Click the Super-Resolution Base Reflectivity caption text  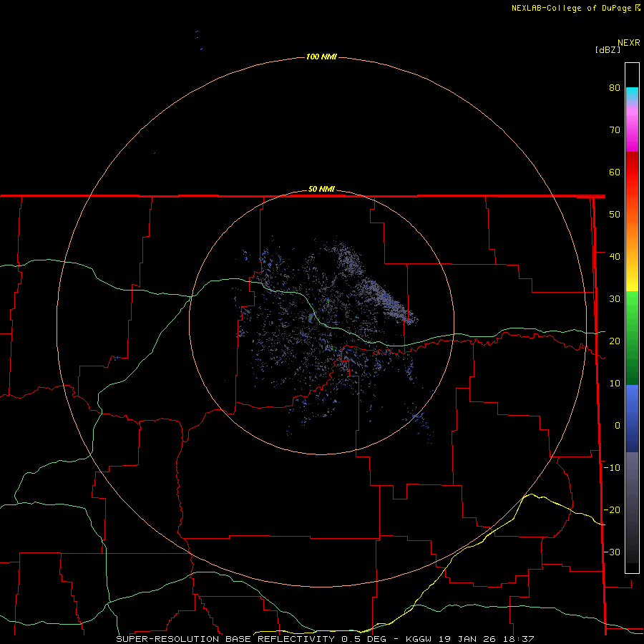pyautogui.click(x=325, y=639)
